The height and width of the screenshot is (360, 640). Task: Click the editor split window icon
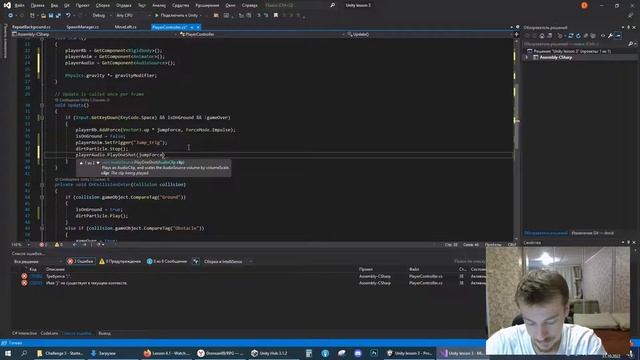516,34
